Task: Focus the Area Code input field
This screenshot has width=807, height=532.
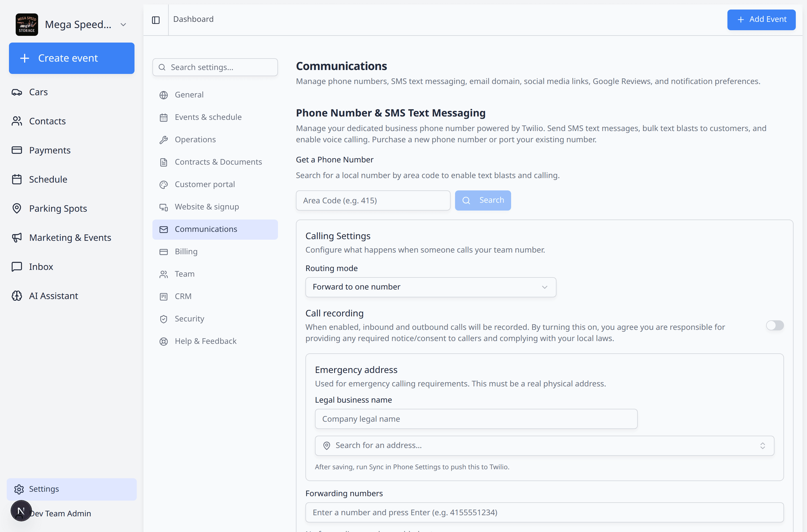Action: click(x=373, y=200)
